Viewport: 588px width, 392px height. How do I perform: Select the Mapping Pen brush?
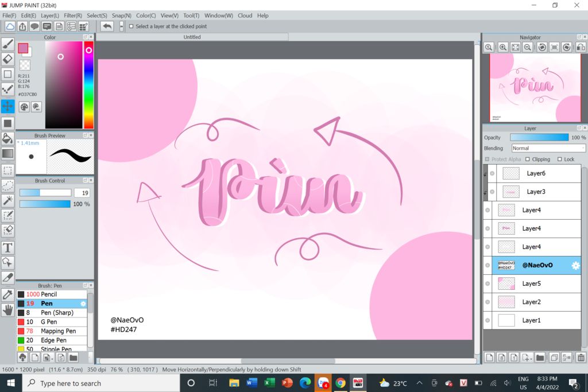click(52, 331)
